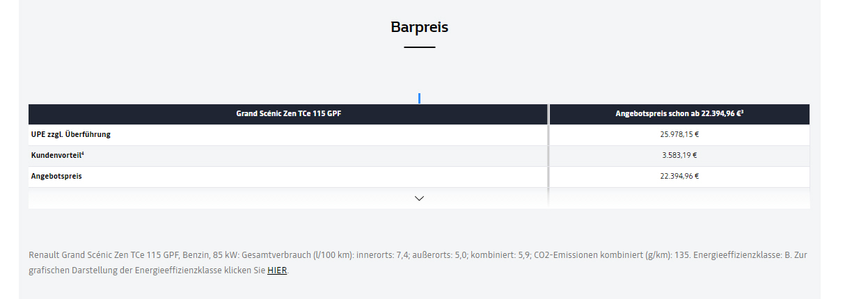Click the Renault Grand Scénic consumption footnote text
868x299 pixels.
point(418,263)
